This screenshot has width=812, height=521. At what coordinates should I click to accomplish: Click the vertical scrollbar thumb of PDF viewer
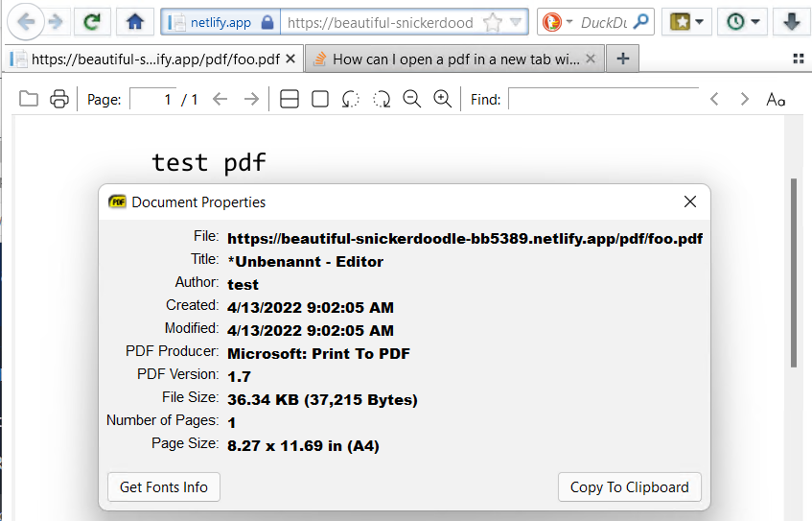(x=794, y=273)
